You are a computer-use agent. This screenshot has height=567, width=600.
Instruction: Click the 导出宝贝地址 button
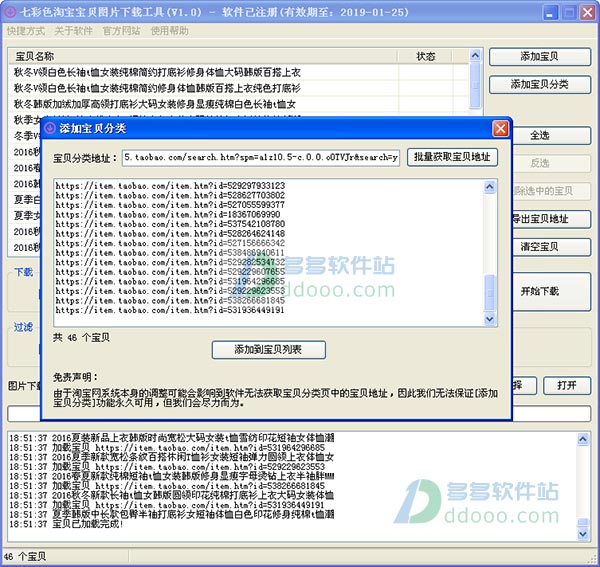551,219
